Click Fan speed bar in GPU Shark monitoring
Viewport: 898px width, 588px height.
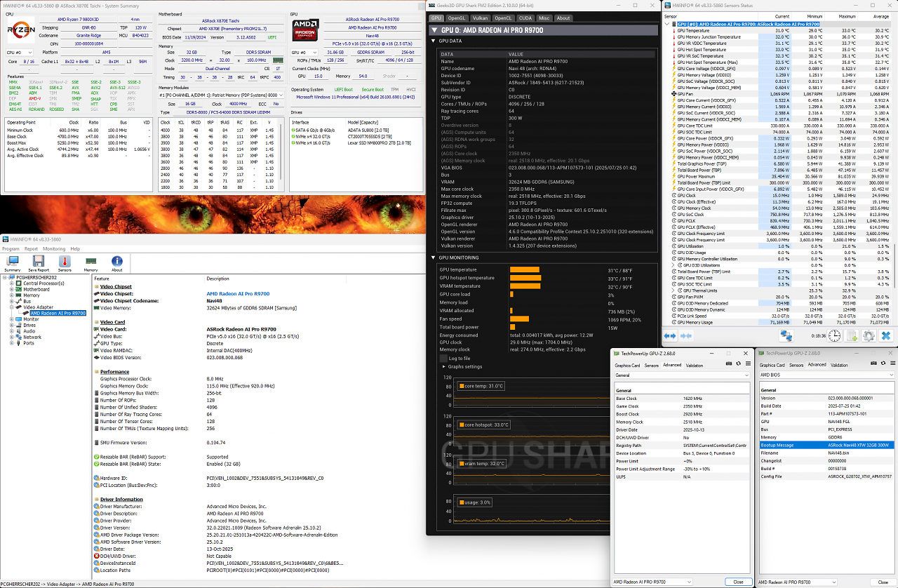pos(519,319)
